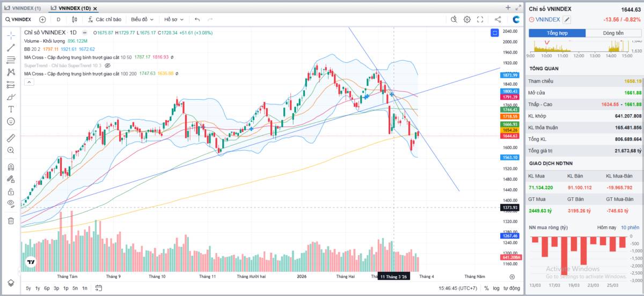Image resolution: width=644 pixels, height=296 pixels.
Task: Toggle percent scale mode
Action: (486, 288)
